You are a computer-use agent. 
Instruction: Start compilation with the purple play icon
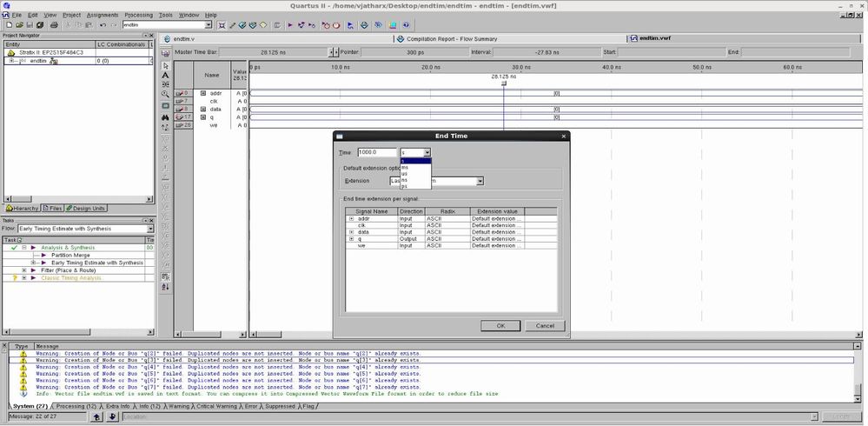(x=290, y=25)
